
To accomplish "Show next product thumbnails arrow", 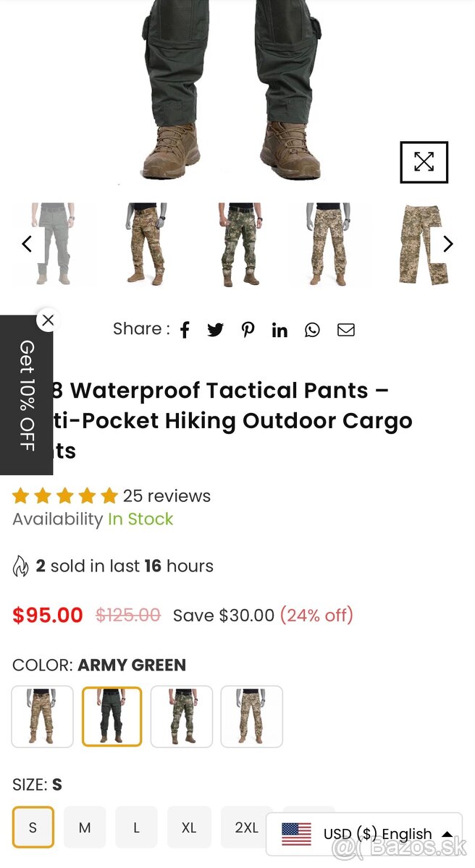I will click(x=447, y=244).
